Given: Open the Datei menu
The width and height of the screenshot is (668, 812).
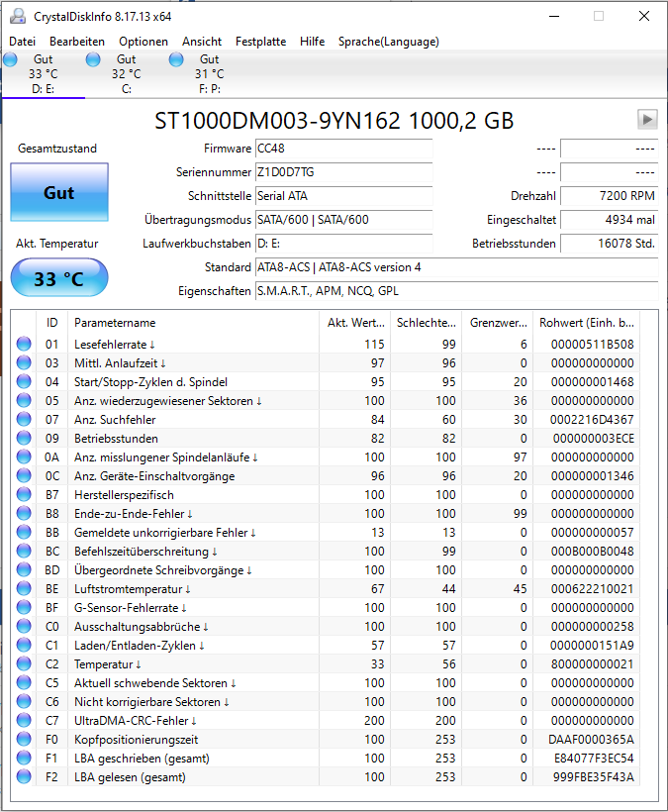Looking at the screenshot, I should pos(22,42).
